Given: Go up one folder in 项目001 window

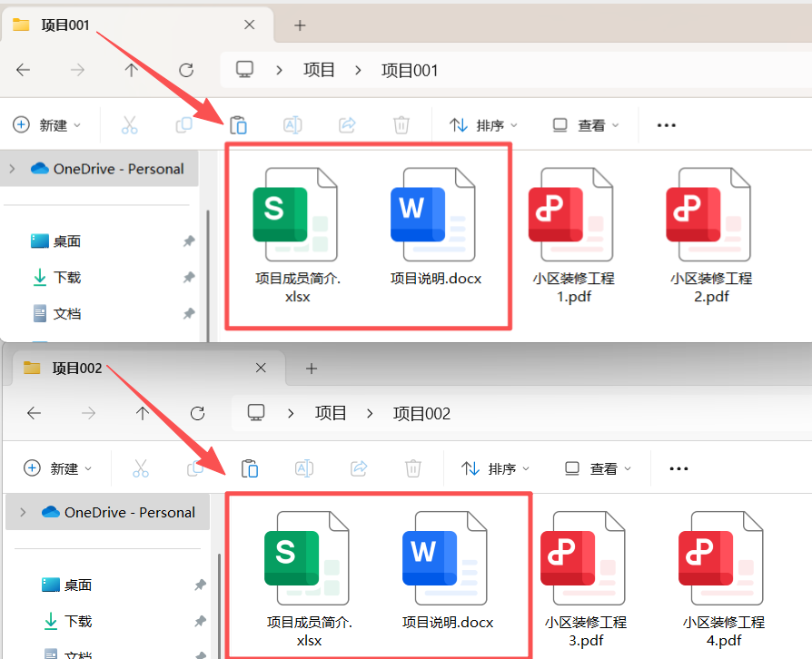Looking at the screenshot, I should click(x=132, y=70).
